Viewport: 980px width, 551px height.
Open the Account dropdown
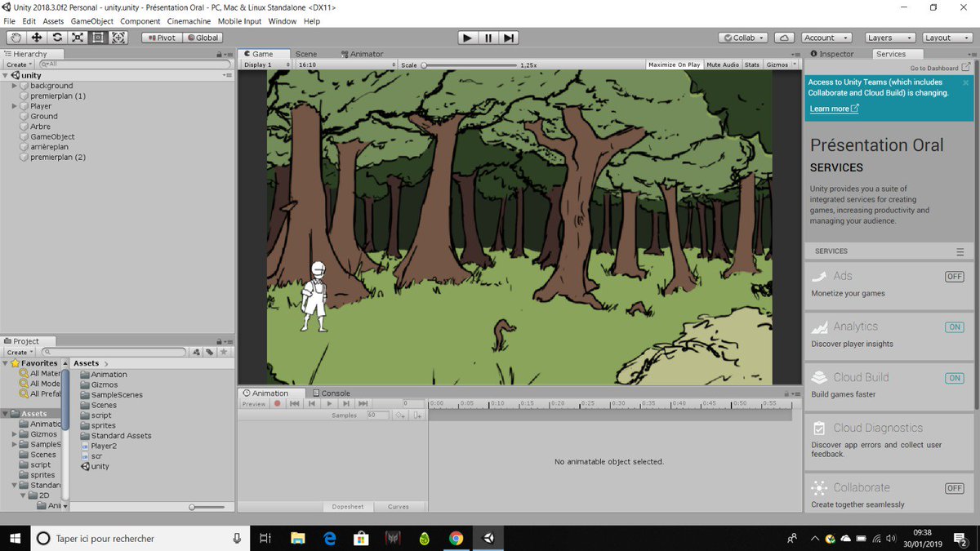825,38
